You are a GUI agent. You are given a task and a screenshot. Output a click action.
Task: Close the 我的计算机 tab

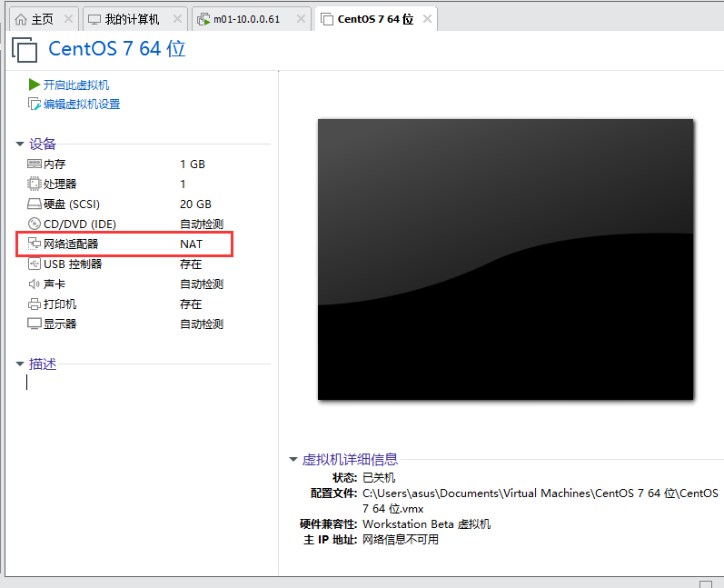(177, 19)
